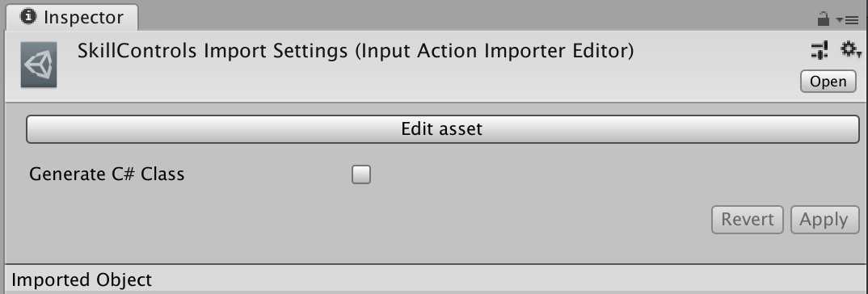
Task: Click the Edit asset button
Action: 442,129
